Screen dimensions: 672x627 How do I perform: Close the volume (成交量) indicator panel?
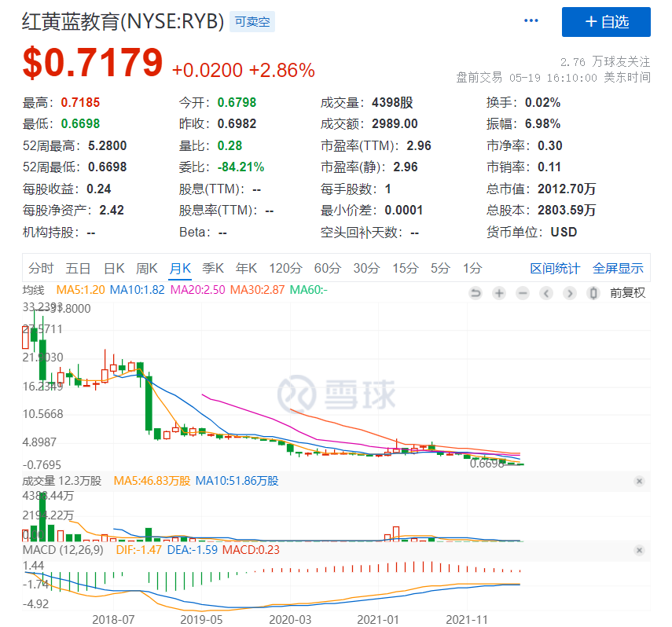pyautogui.click(x=639, y=481)
